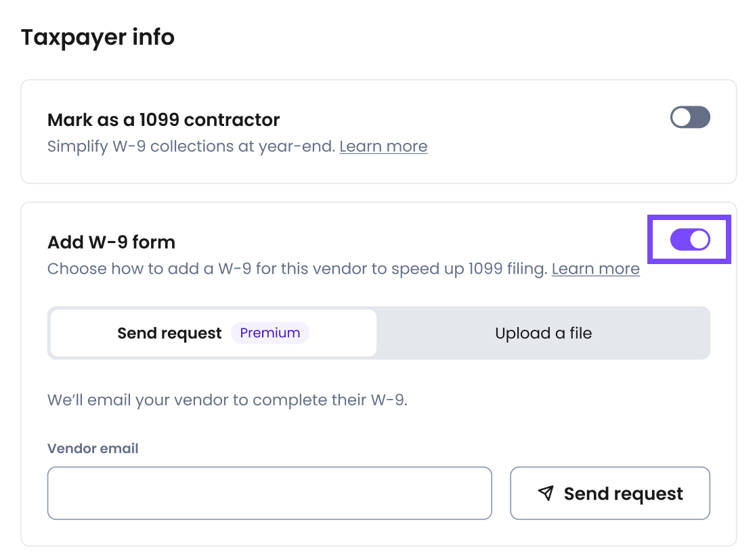Click the text about emailing your vendor

click(x=227, y=400)
